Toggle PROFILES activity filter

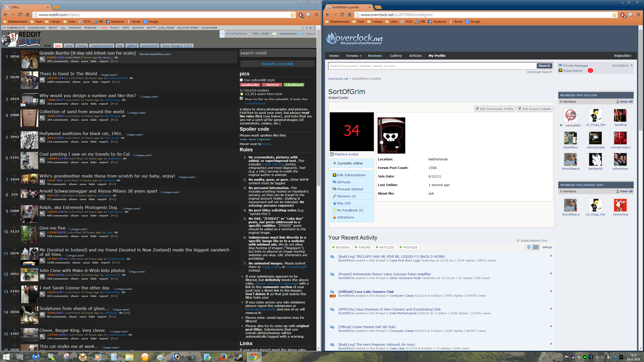[408, 247]
